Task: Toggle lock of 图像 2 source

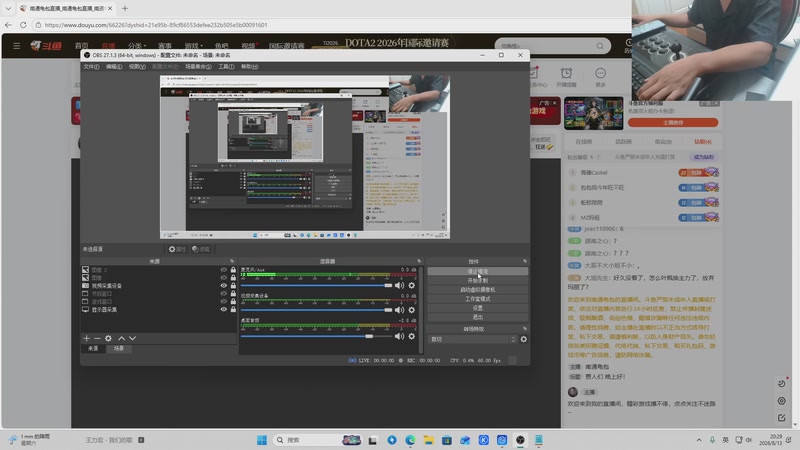Action: point(233,269)
